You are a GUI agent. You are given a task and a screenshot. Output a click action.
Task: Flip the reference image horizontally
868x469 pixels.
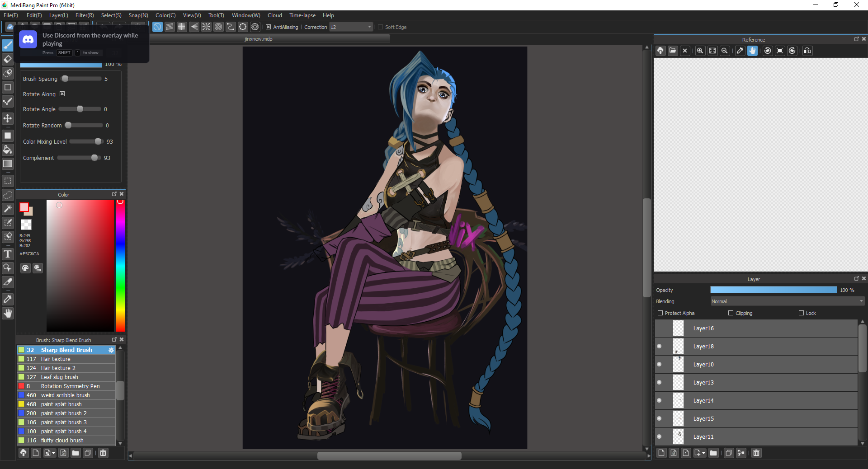(x=807, y=51)
